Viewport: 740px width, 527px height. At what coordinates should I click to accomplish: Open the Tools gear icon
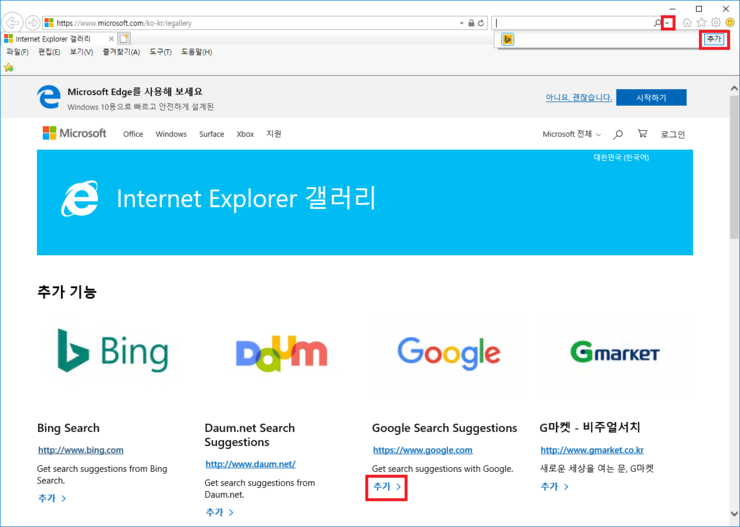pyautogui.click(x=716, y=23)
